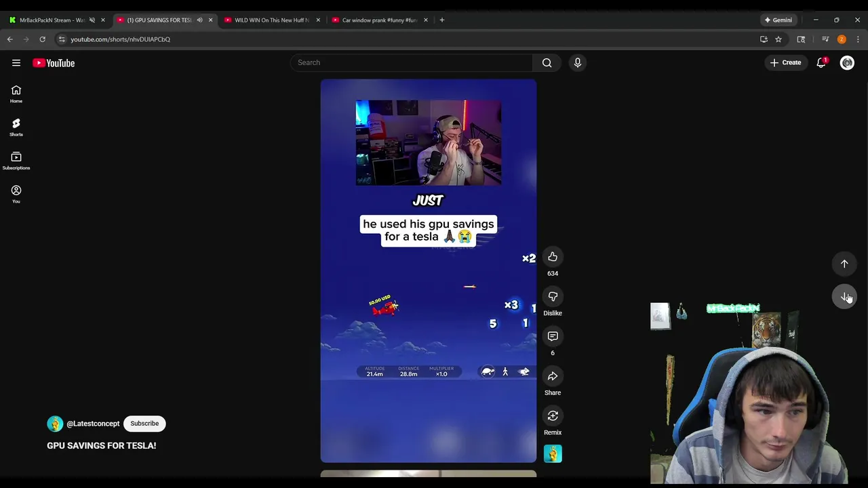Dislike the short with thumbs down
Viewport: 868px width, 488px height.
pos(553,297)
